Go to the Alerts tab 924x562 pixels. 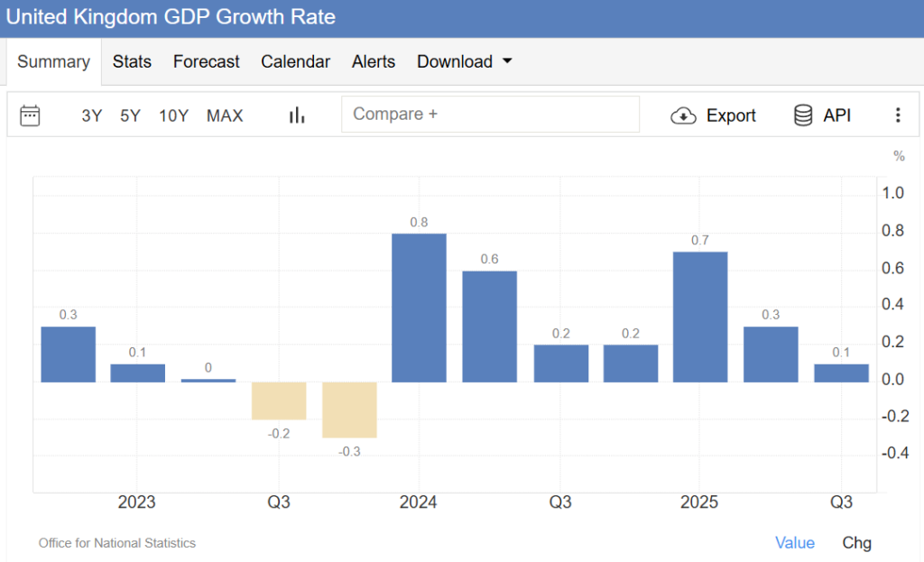(x=374, y=61)
